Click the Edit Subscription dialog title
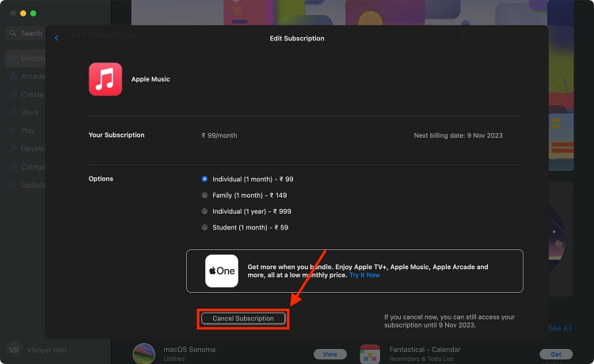 tap(297, 38)
